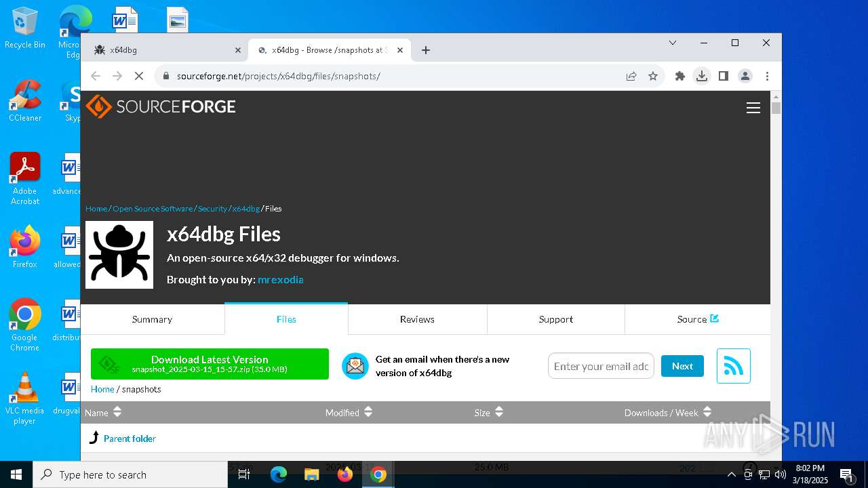Click Chrome's back navigation arrow
Viewport: 868px width, 488px height.
coord(96,76)
